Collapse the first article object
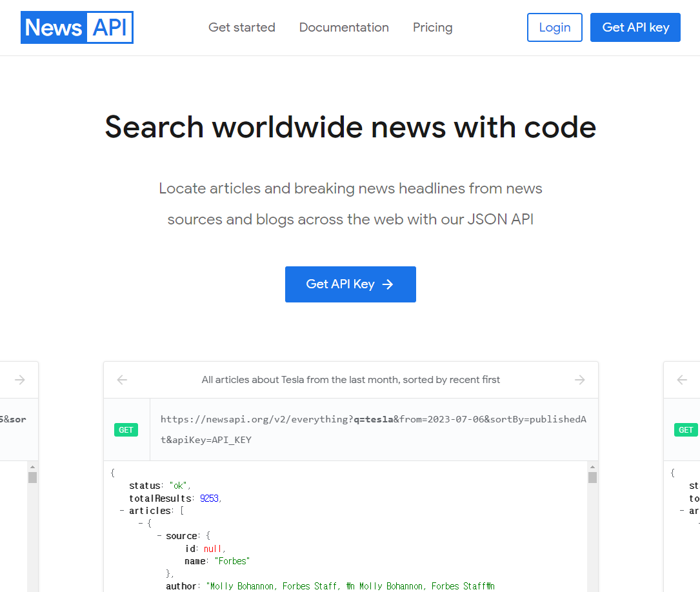The width and height of the screenshot is (700, 592). point(140,523)
